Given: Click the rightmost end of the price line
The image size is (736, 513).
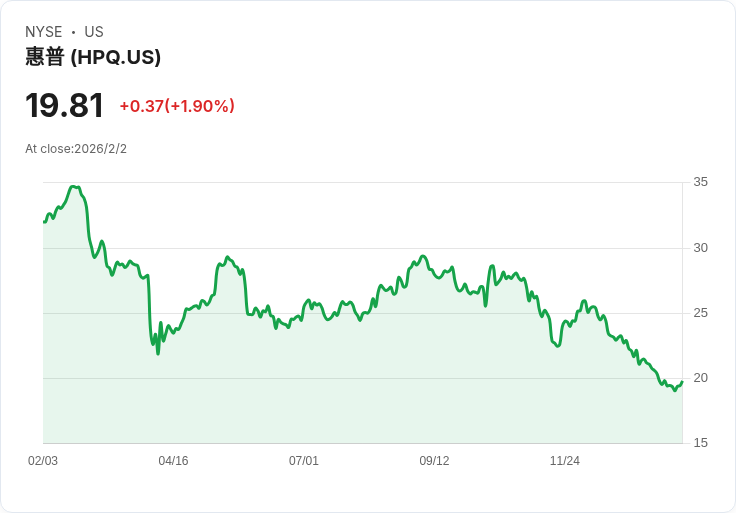Looking at the screenshot, I should 682,382.
